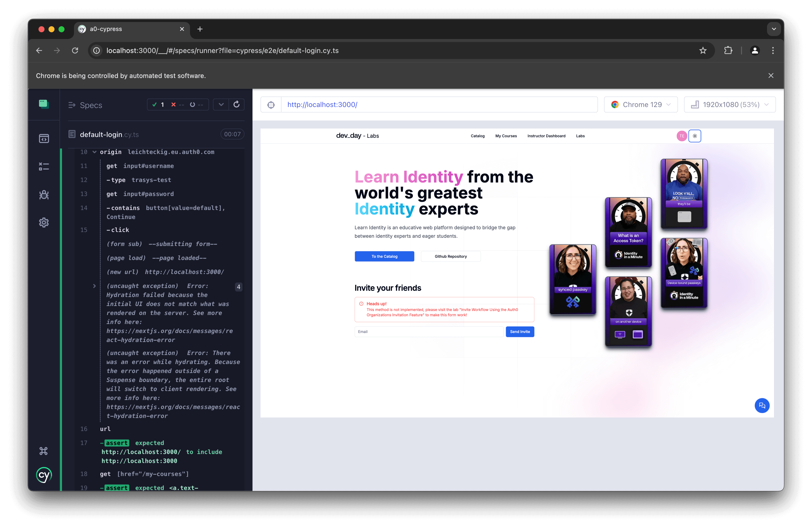
Task: Click the Cypress keyboard shortcuts icon
Action: pos(44,451)
